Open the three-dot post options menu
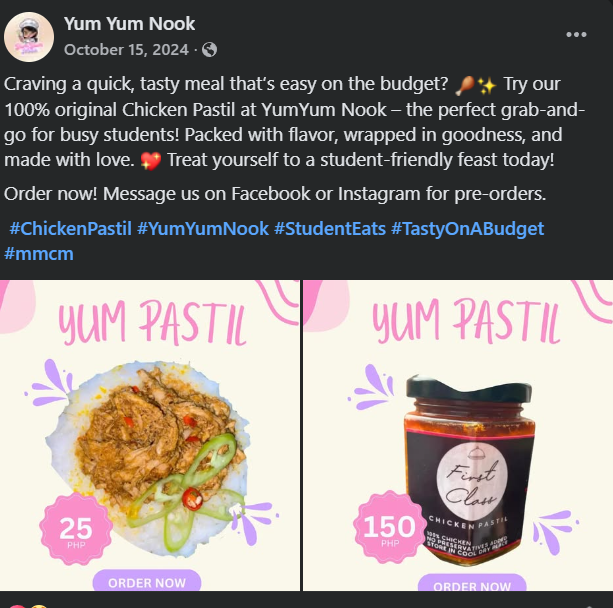Screen dimensions: 613x608 576,34
